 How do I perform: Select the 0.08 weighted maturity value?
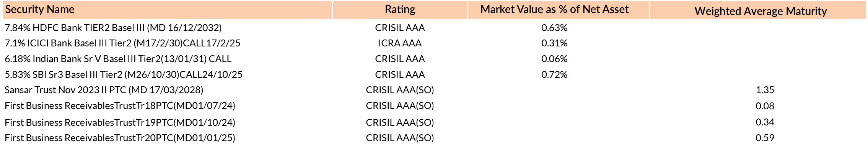click(x=765, y=106)
